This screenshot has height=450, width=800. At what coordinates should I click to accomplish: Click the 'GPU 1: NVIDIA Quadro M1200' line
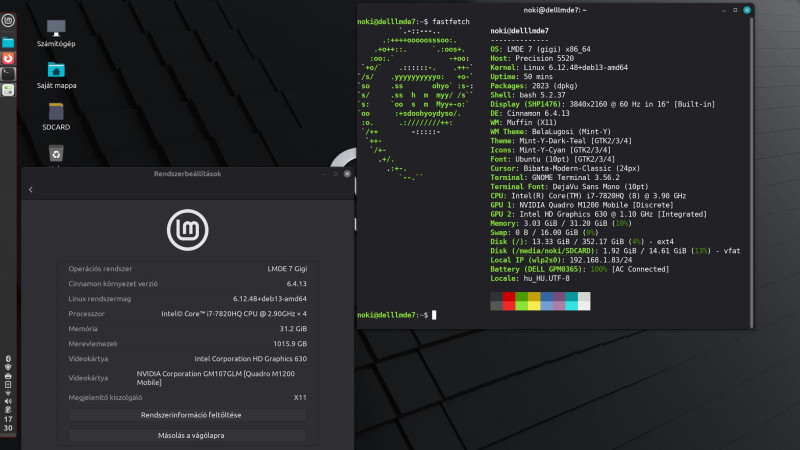pos(582,205)
